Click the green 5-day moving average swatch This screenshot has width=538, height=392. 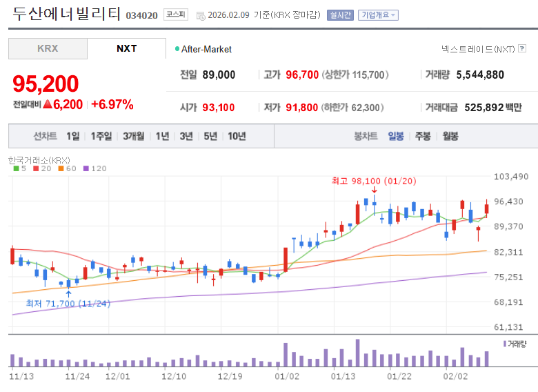tap(16, 168)
